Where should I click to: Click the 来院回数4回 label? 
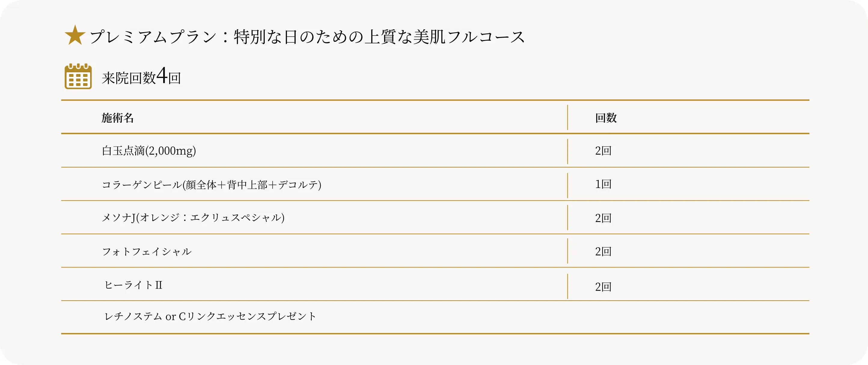[x=141, y=78]
